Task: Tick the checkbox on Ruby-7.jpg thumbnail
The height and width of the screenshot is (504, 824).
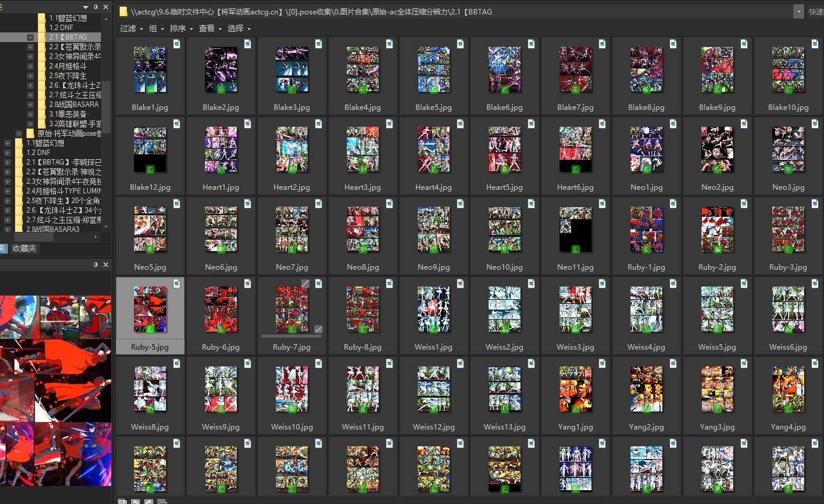Action: tap(319, 329)
